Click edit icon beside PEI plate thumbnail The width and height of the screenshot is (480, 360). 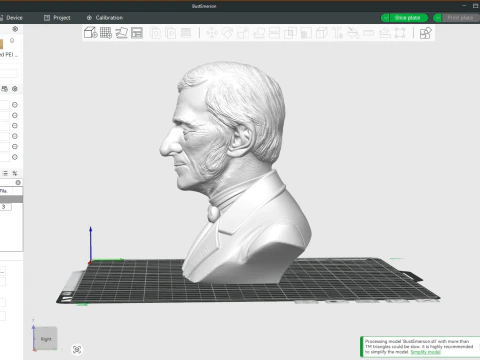pos(12,41)
